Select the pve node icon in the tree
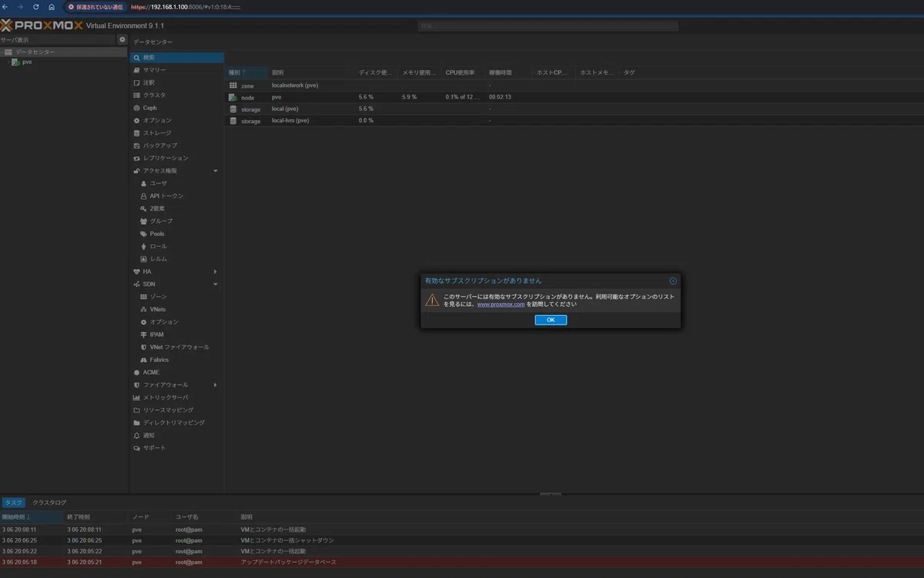The width and height of the screenshot is (924, 578). [x=15, y=62]
